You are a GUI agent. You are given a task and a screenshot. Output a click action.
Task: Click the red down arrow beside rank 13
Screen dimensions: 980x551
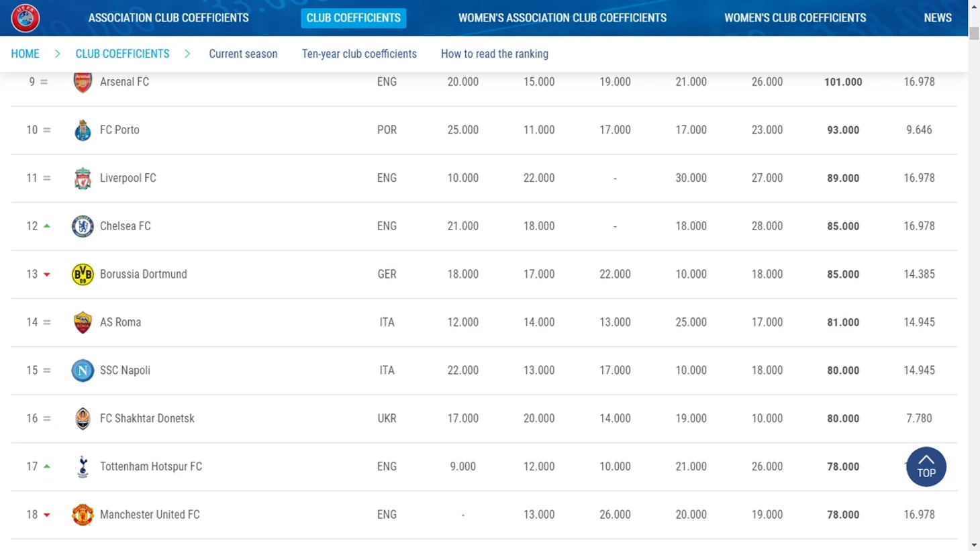coord(47,274)
